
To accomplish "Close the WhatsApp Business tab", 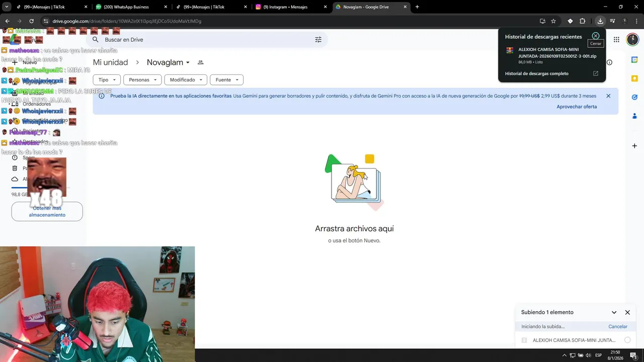I will (x=166, y=7).
